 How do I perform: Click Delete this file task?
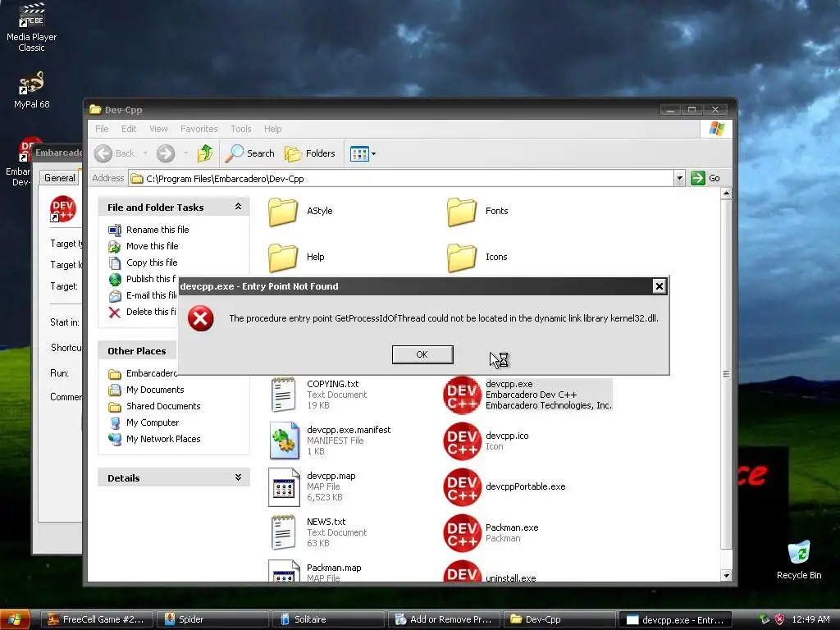click(151, 312)
